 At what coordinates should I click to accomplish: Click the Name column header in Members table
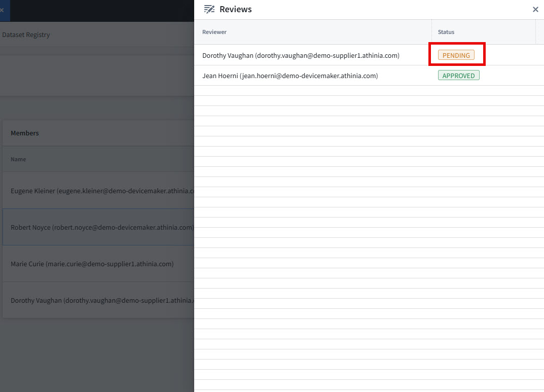(x=18, y=159)
